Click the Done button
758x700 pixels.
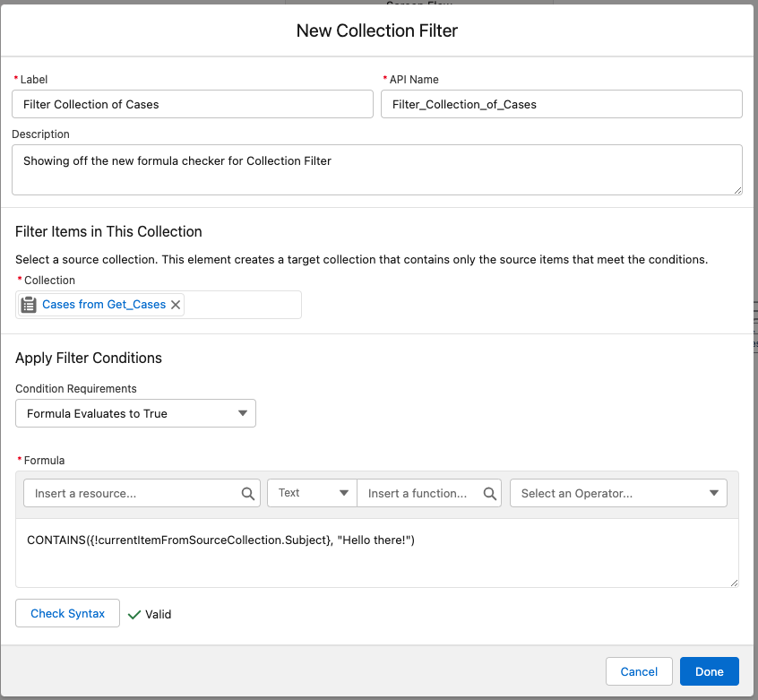(709, 671)
